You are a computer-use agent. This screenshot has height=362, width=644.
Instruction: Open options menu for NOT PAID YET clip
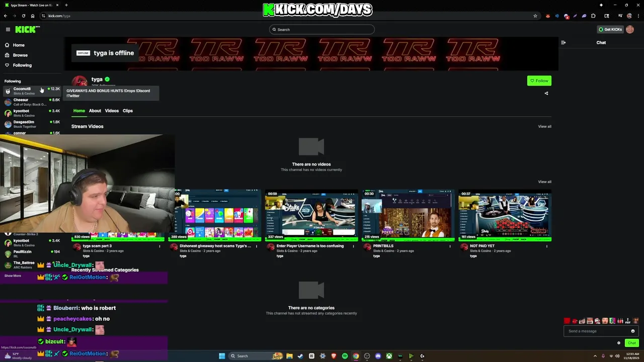(547, 246)
